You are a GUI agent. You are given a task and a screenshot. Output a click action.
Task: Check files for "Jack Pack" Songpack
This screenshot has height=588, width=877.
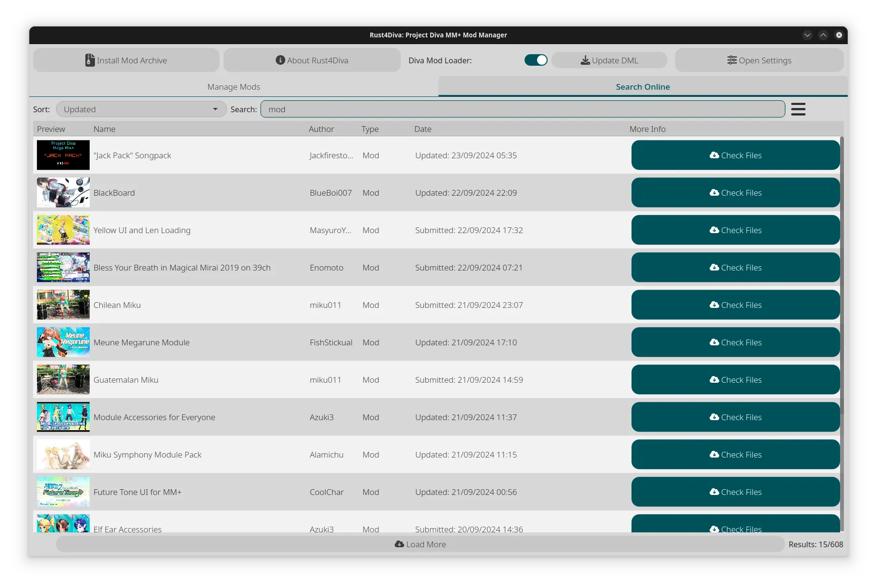[735, 155]
